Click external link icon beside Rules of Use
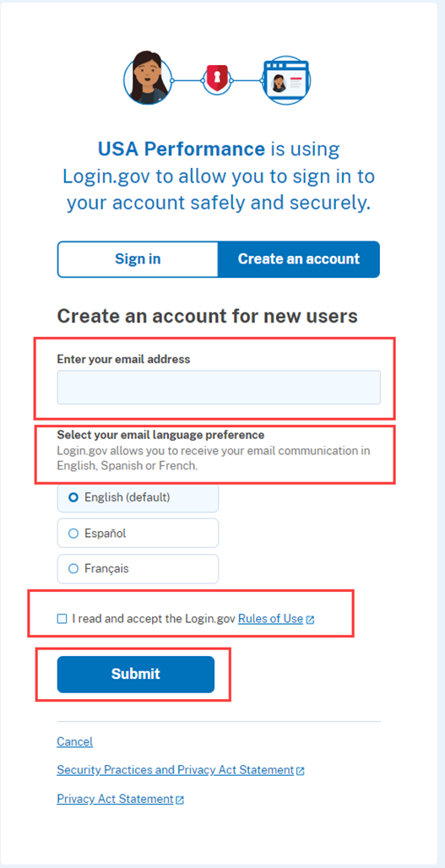Viewport: 445px width, 868px height. tap(310, 620)
